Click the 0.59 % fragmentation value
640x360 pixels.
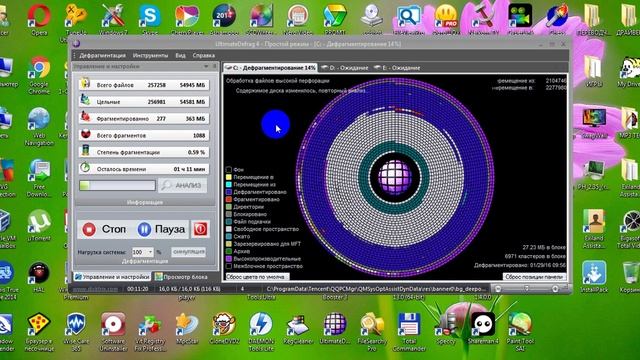[x=196, y=152]
